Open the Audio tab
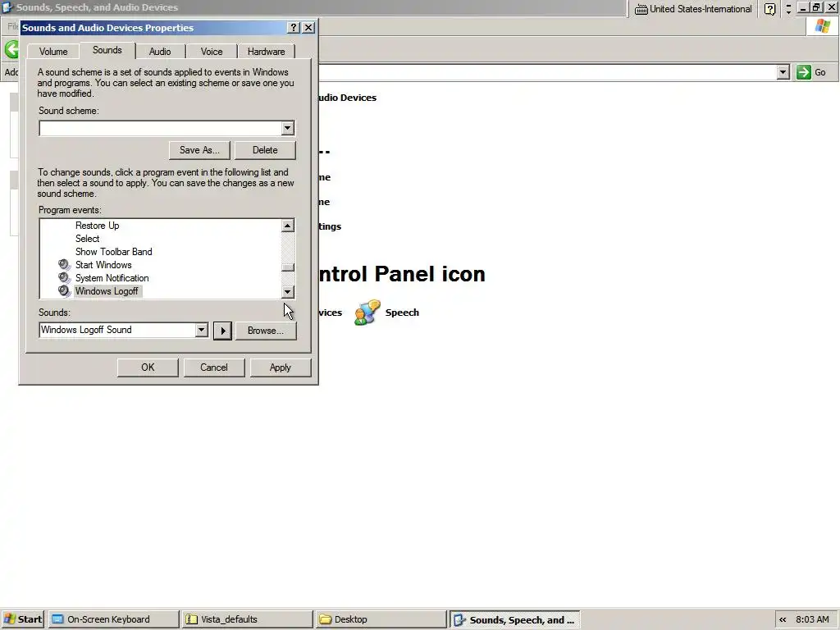 tap(160, 52)
